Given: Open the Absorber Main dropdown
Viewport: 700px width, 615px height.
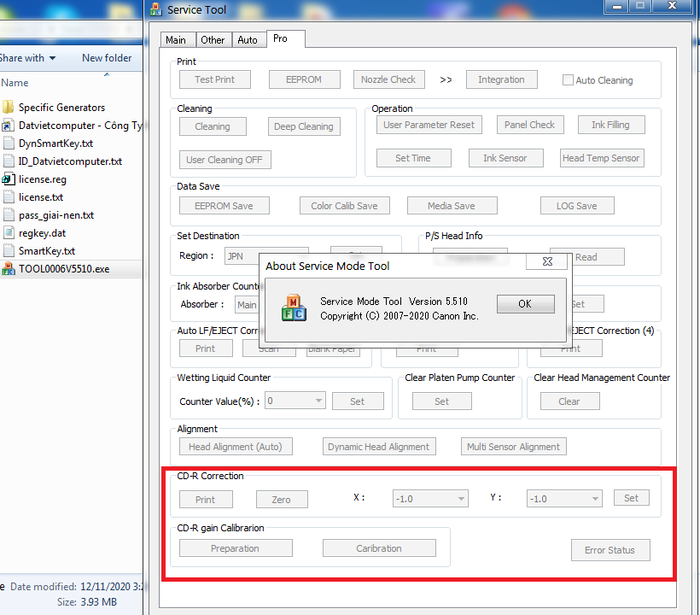Looking at the screenshot, I should pyautogui.click(x=248, y=305).
